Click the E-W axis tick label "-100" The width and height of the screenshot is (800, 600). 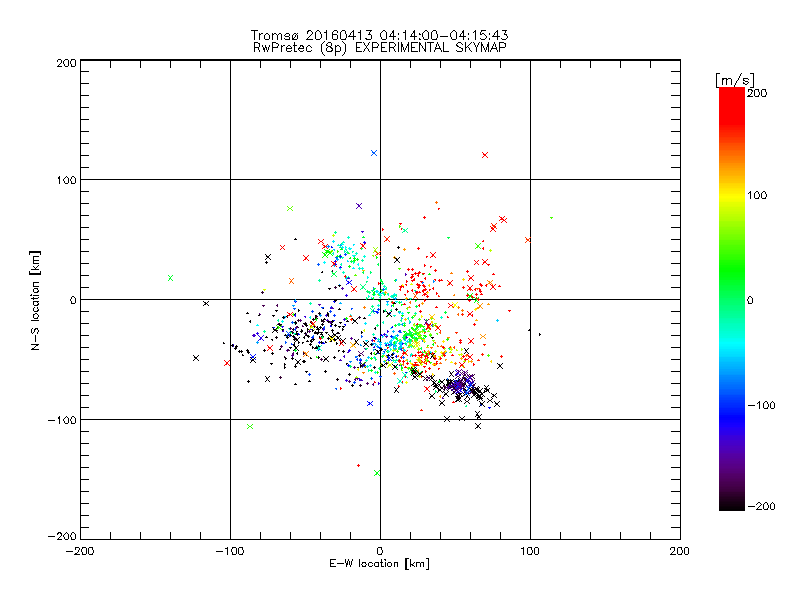pyautogui.click(x=230, y=551)
